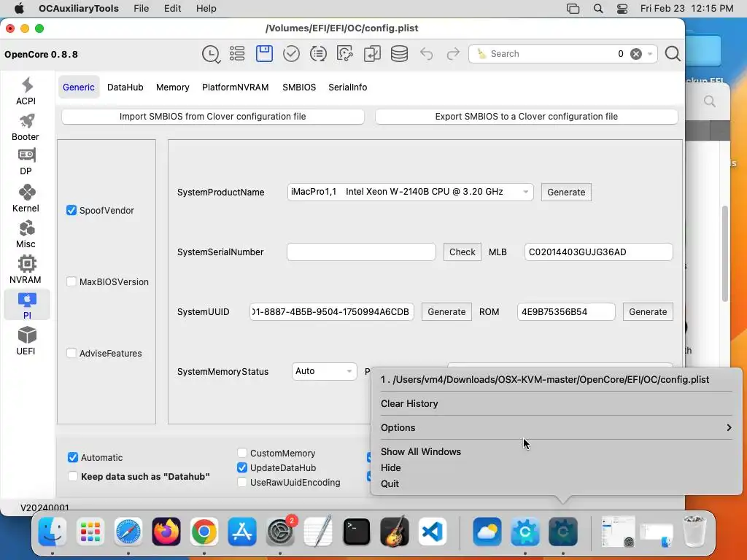The width and height of the screenshot is (747, 560).
Task: Open Finder from the dock
Action: [53, 532]
